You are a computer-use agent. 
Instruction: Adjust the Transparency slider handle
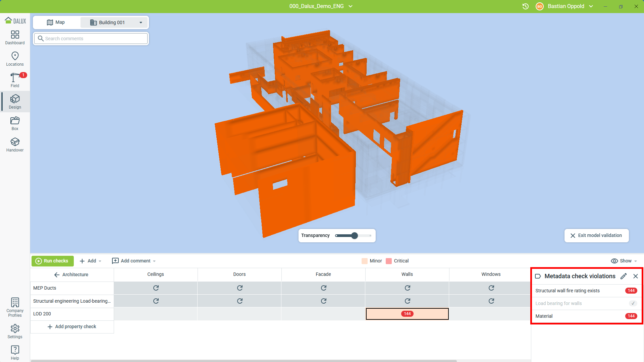(x=355, y=236)
